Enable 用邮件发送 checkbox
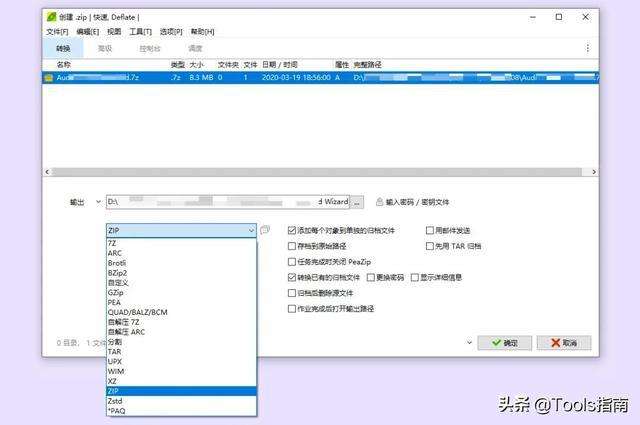640x425 pixels. click(429, 230)
